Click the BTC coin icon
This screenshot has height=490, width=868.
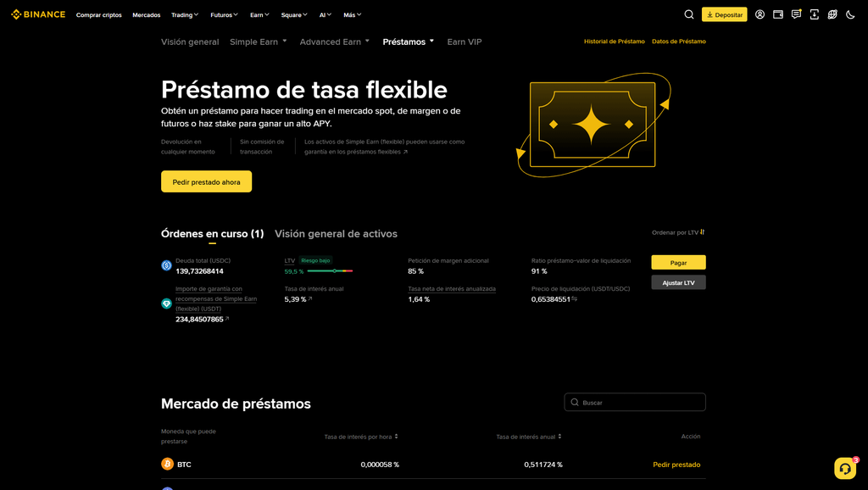(167, 464)
